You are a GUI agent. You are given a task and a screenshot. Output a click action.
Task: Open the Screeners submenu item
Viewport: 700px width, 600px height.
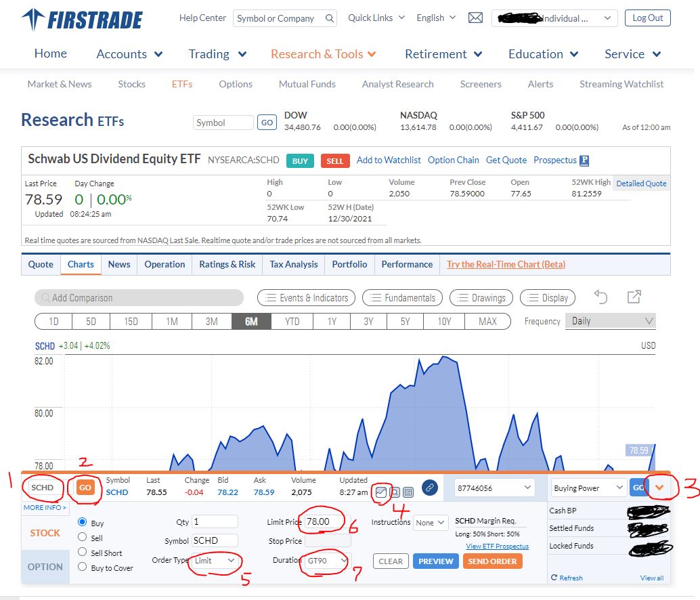[481, 84]
